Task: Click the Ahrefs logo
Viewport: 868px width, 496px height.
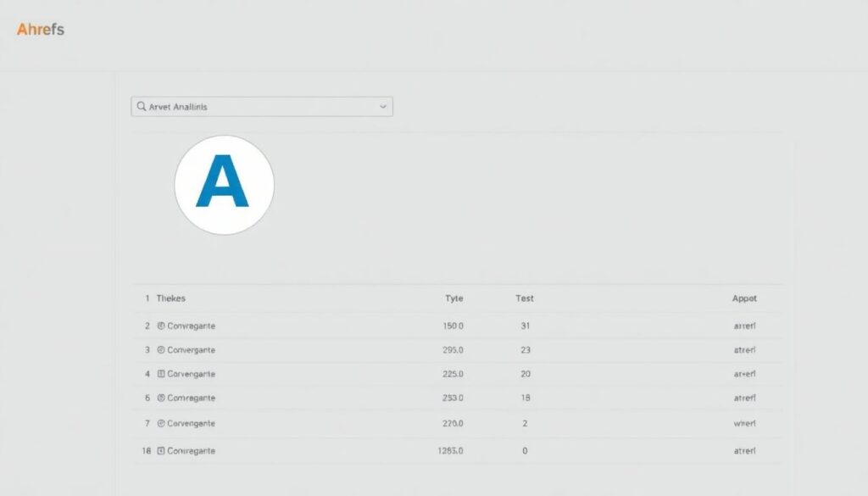Action: 41,30
